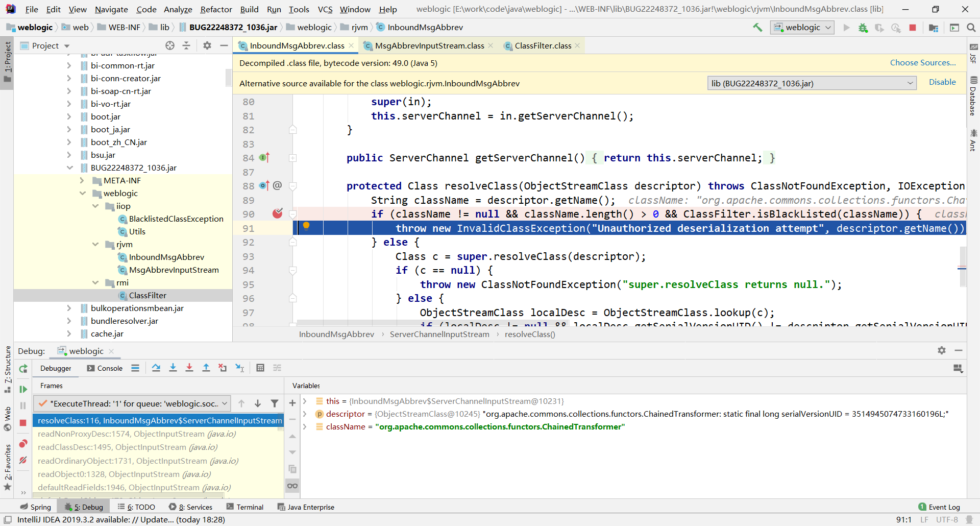Image resolution: width=980 pixels, height=526 pixels.
Task: Click Step Into in debugger toolbar
Action: (x=173, y=368)
